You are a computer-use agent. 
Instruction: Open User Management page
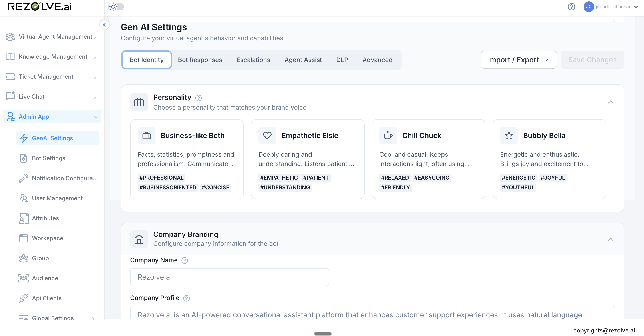coord(58,198)
